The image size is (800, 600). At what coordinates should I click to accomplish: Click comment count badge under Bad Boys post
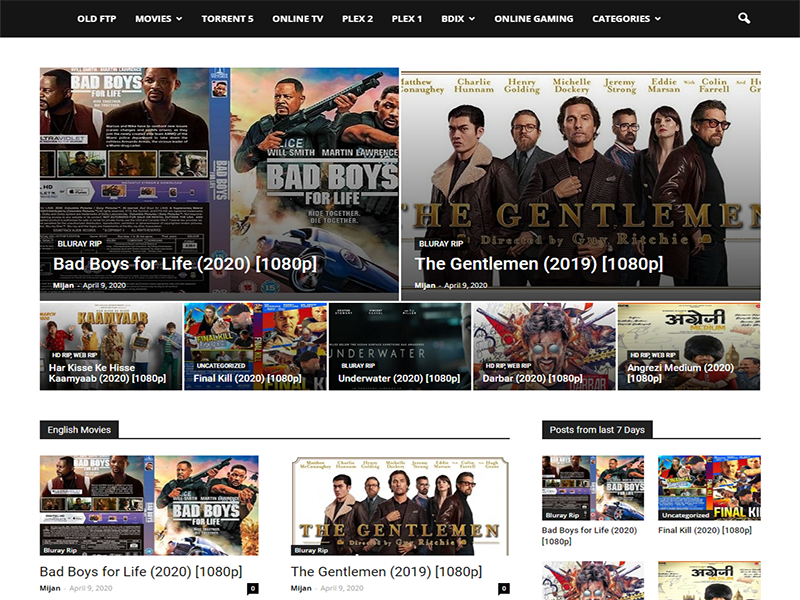[x=253, y=589]
